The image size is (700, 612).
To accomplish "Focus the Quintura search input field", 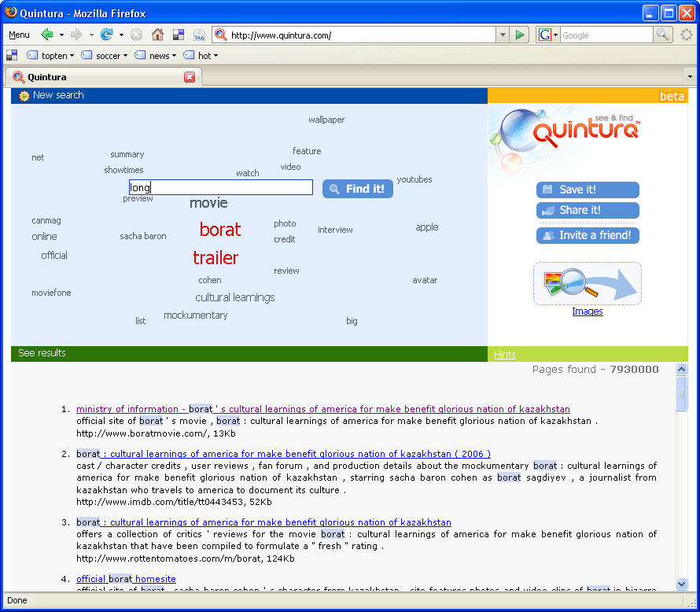I will 221,187.
